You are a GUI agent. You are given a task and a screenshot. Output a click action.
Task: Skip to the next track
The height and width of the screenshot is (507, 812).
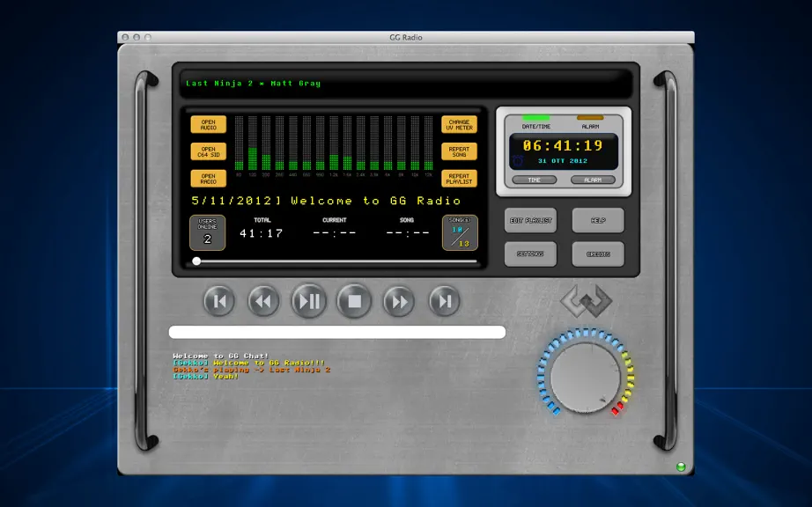[x=445, y=301]
